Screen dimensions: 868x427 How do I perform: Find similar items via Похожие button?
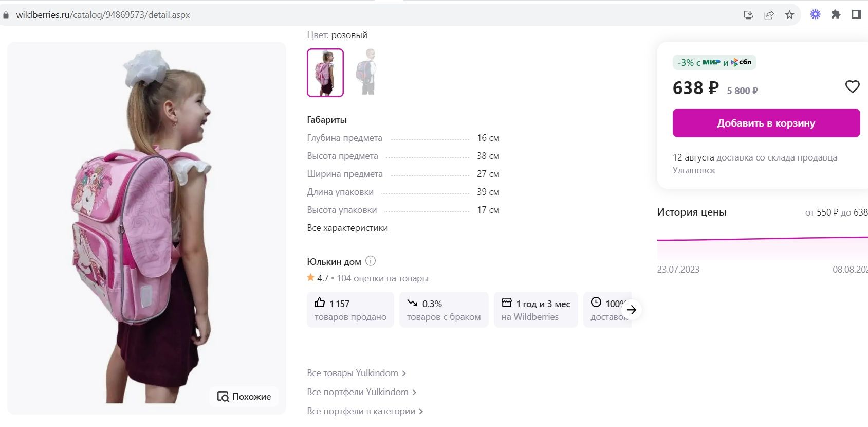tap(244, 397)
